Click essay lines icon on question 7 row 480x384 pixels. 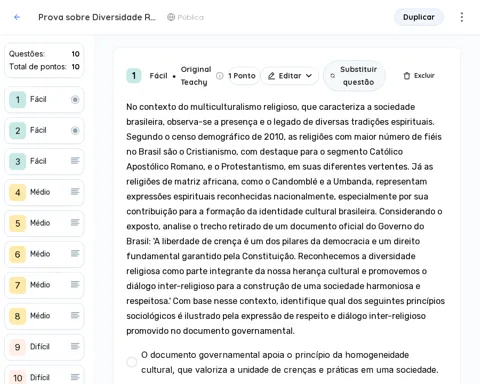click(75, 284)
